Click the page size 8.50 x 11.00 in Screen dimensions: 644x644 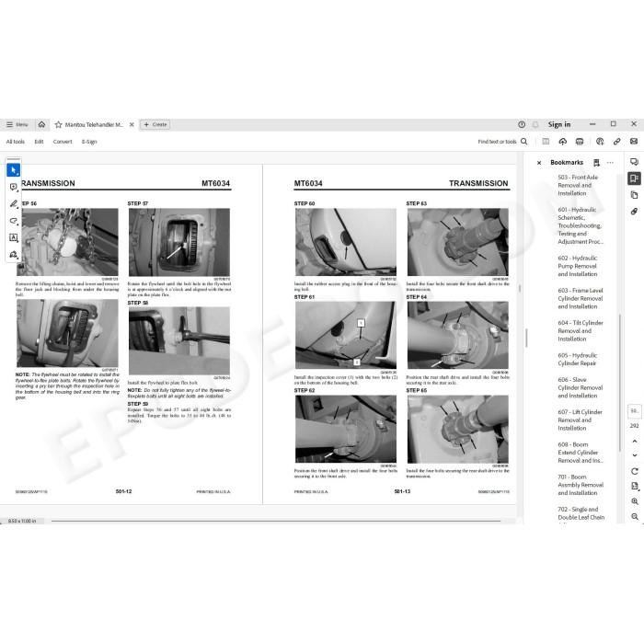(x=22, y=522)
